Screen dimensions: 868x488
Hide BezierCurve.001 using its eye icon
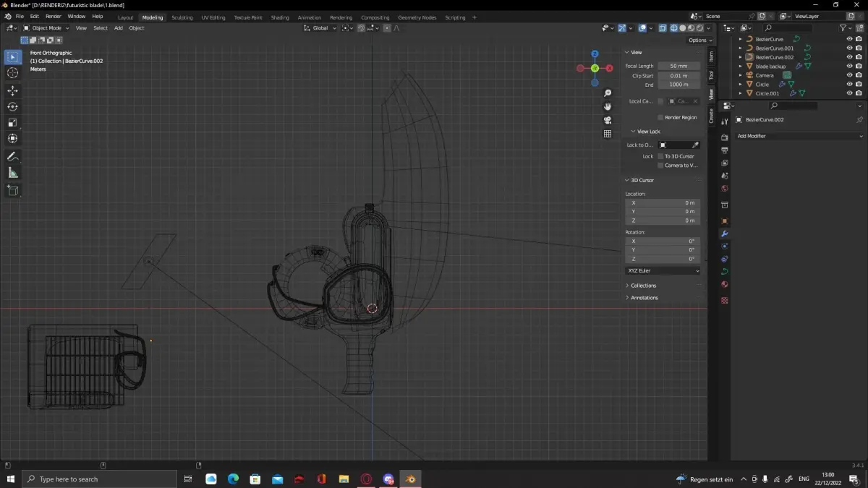point(849,48)
